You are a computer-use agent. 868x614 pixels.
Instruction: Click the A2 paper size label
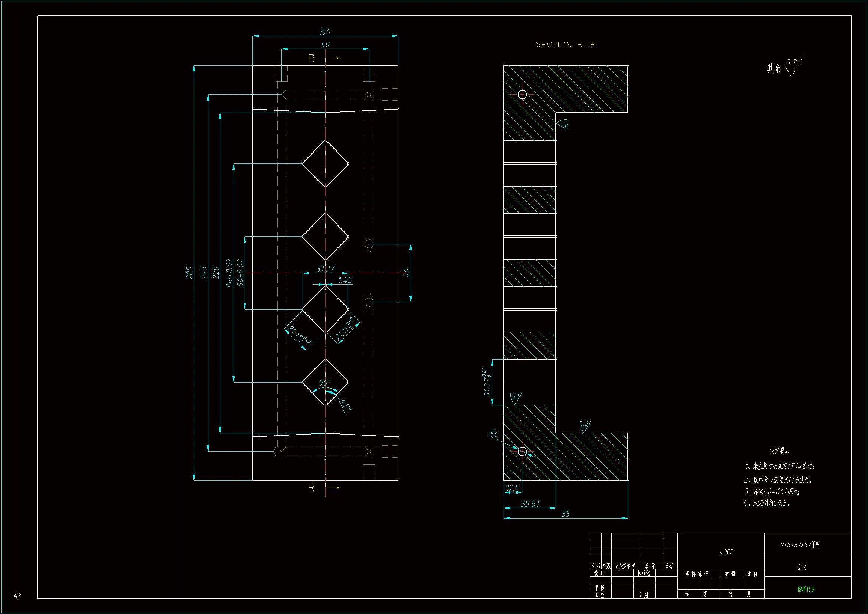[x=17, y=596]
